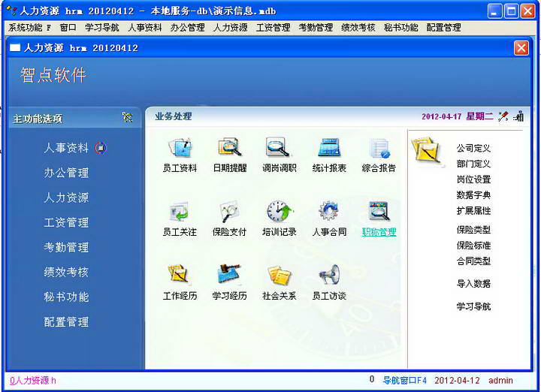
Task: Click the 合同类型 link
Action: coord(473,261)
